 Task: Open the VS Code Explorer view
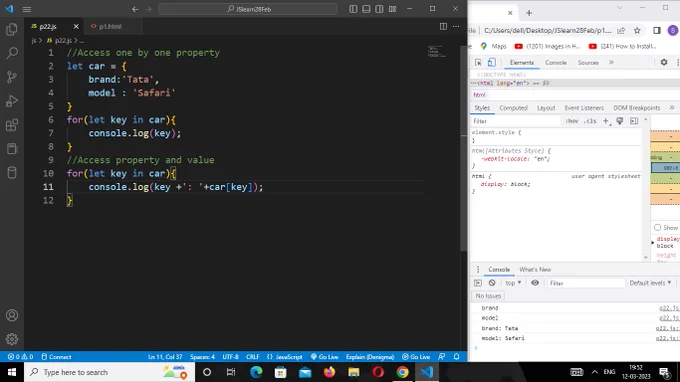point(12,29)
